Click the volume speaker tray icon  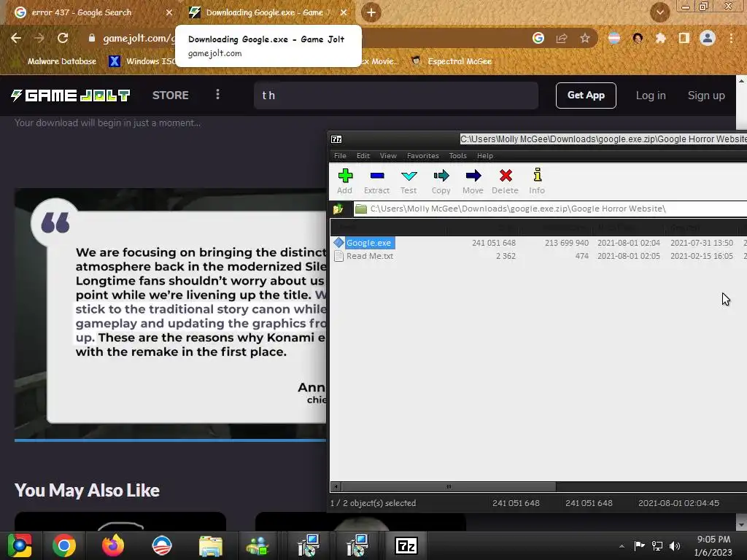pyautogui.click(x=675, y=546)
